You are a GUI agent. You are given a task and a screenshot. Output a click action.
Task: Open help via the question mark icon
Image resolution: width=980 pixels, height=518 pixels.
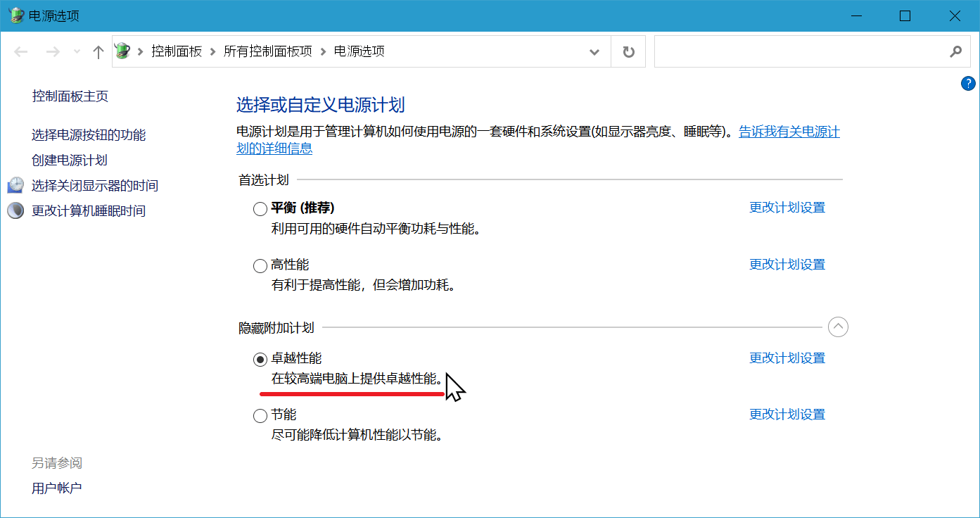click(968, 83)
